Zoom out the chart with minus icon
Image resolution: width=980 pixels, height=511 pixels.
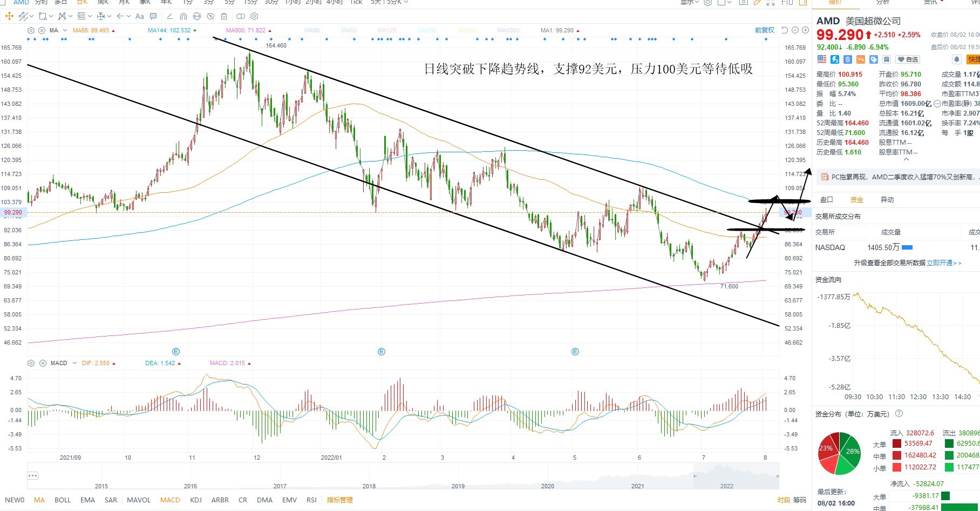[795, 30]
